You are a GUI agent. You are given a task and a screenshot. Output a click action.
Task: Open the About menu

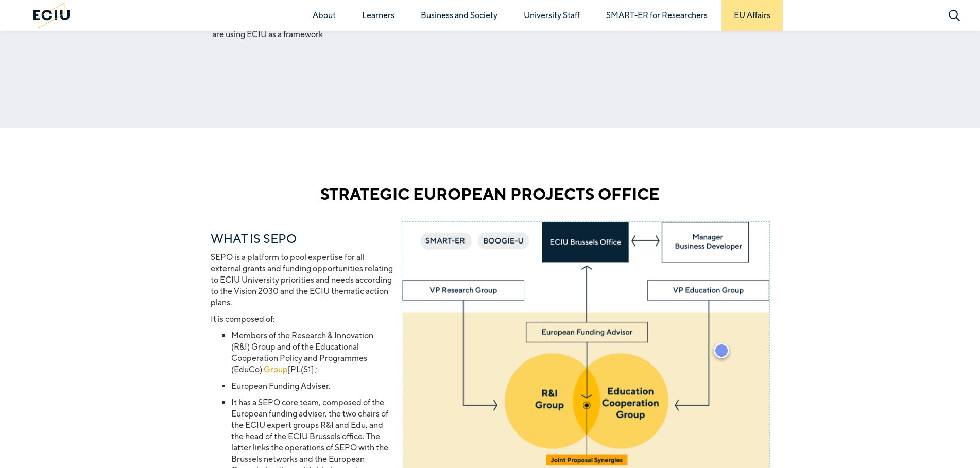[324, 15]
